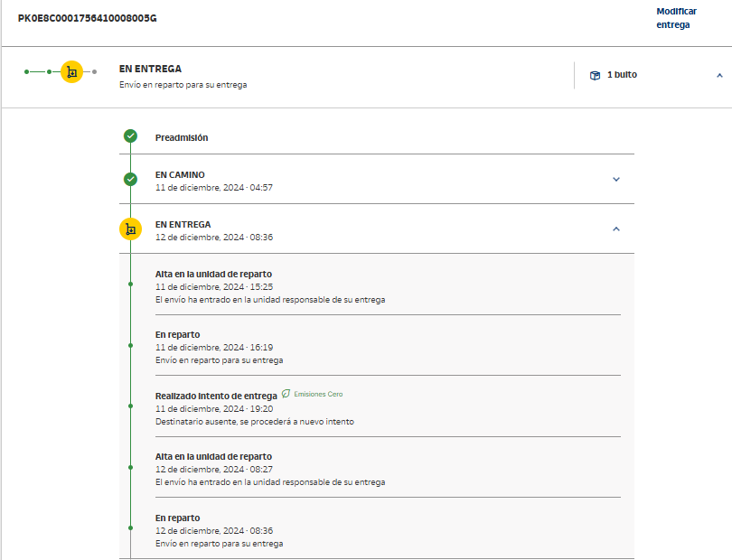Screen dimensions: 732x560
Task: Expand the EN CAMINO details chevron
Action: (616, 179)
